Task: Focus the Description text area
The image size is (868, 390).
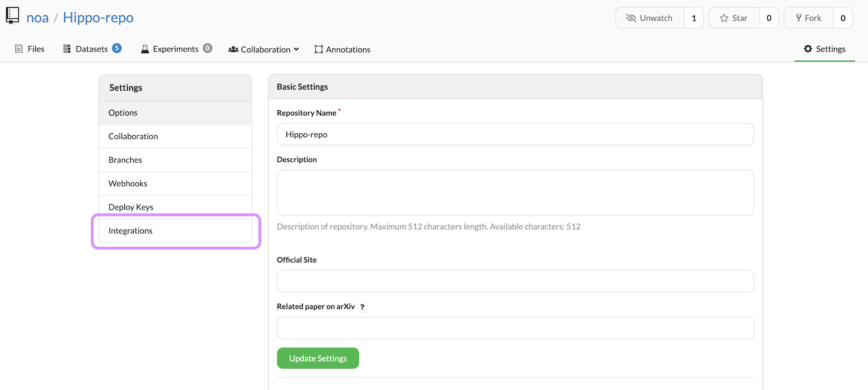Action: tap(515, 193)
